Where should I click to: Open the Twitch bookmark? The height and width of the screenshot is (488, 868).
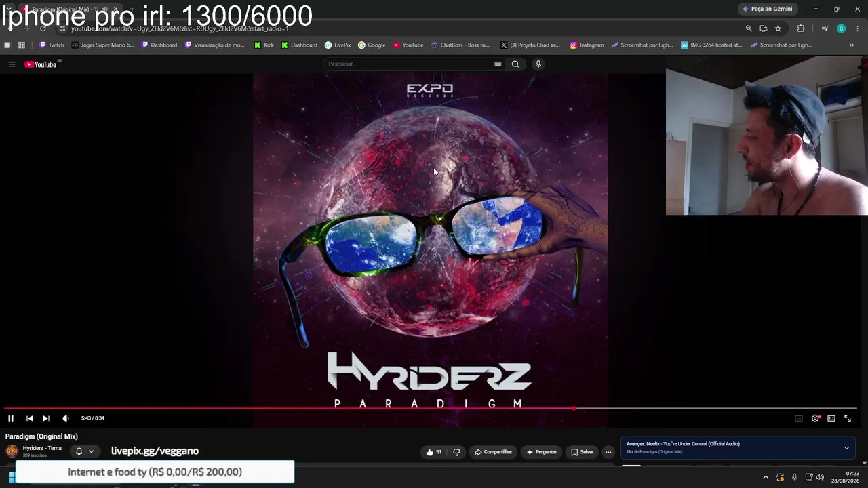[x=52, y=45]
